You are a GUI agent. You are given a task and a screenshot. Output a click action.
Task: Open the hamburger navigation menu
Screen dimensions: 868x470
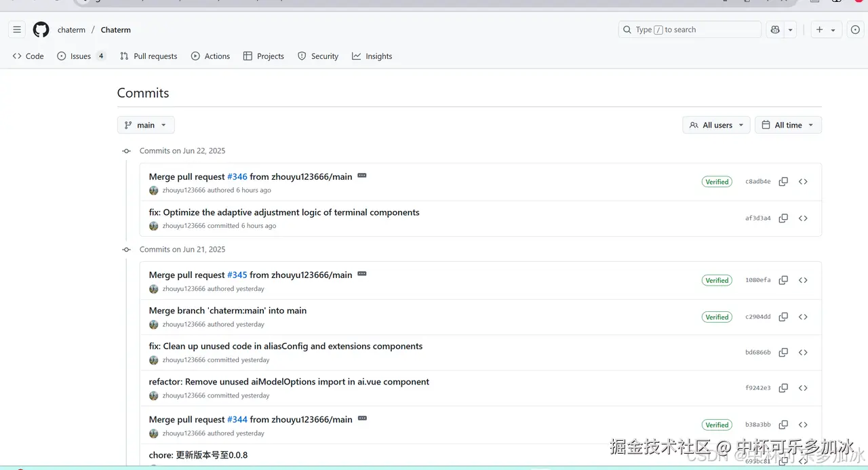(17, 30)
